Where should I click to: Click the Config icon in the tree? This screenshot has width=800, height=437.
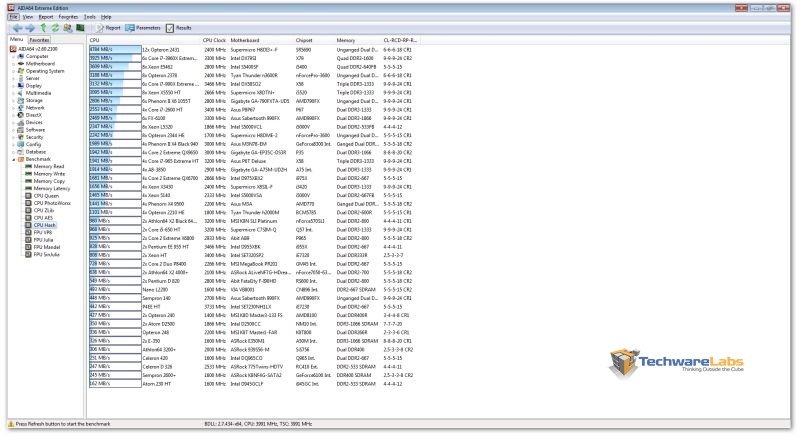pyautogui.click(x=21, y=144)
